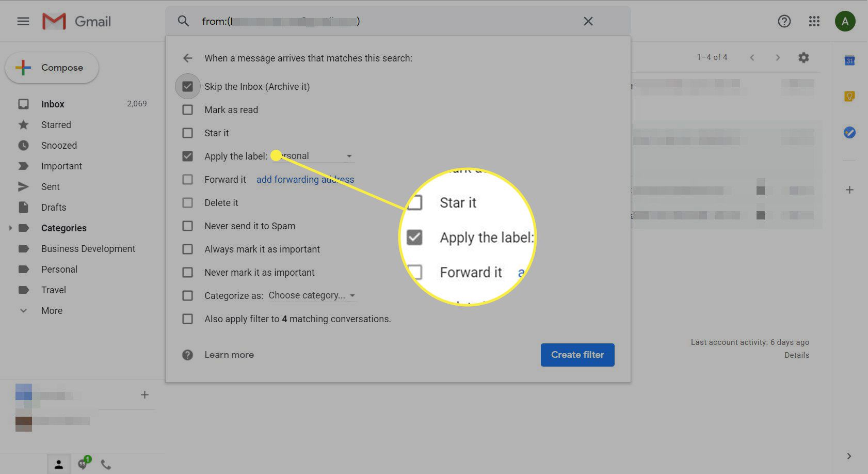Open the Google apps grid
This screenshot has width=868, height=474.
814,21
